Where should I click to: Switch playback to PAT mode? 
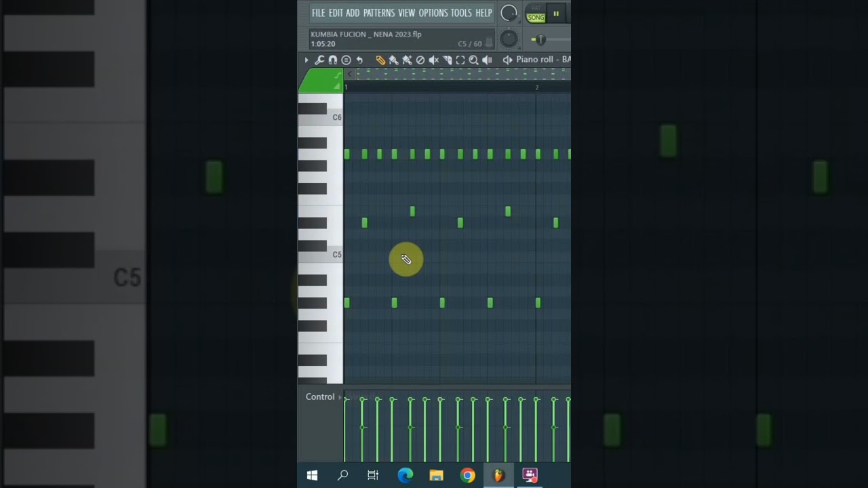coord(536,8)
